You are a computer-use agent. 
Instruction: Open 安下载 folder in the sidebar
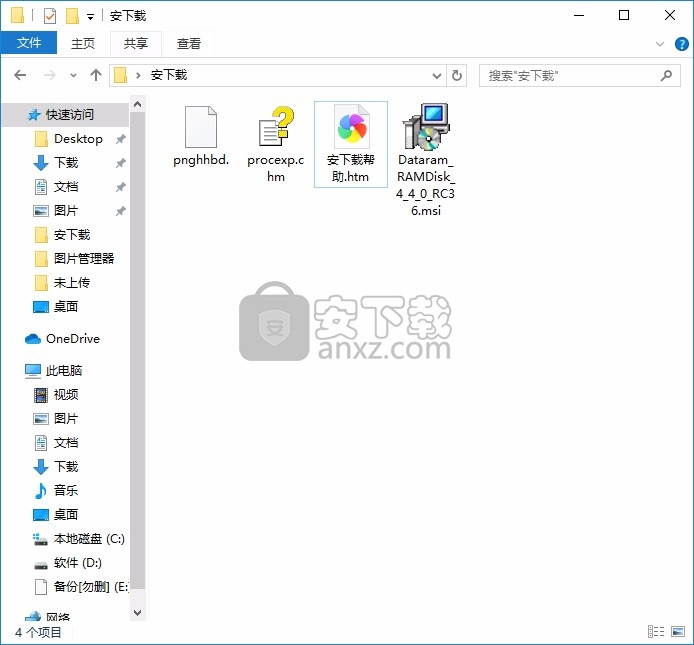coord(62,235)
